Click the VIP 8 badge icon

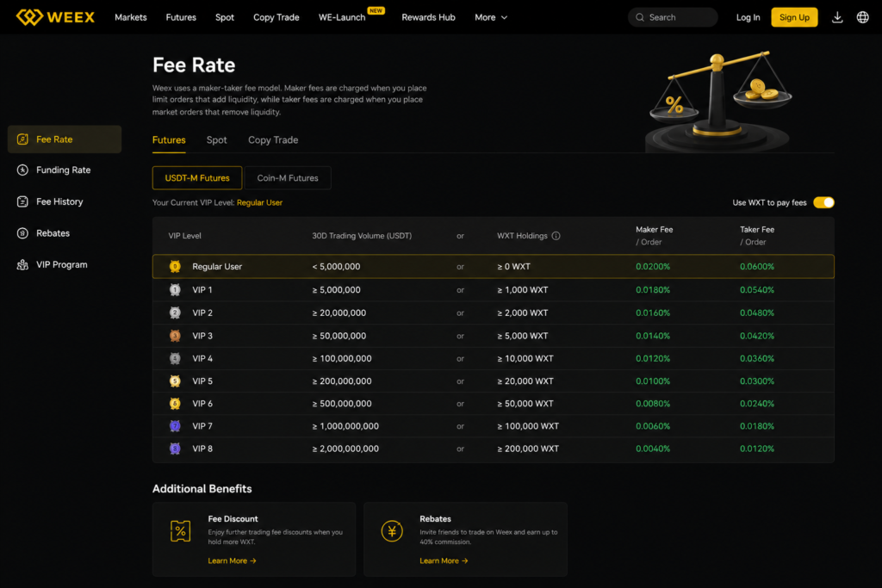(175, 449)
